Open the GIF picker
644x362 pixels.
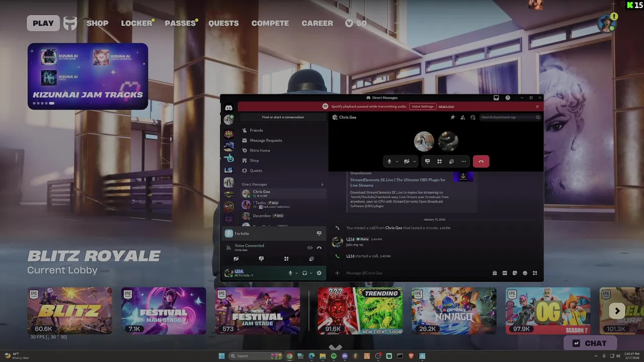click(x=505, y=273)
